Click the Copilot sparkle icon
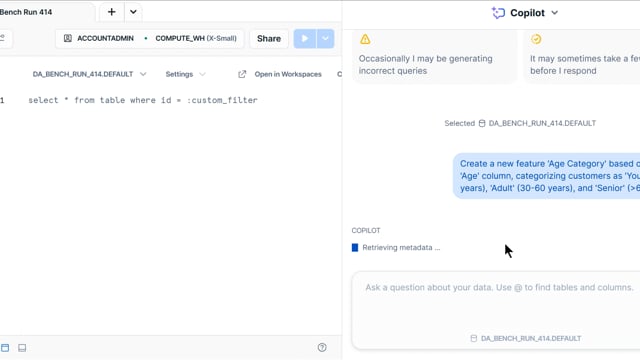Viewport: 640px width, 360px height. point(498,13)
